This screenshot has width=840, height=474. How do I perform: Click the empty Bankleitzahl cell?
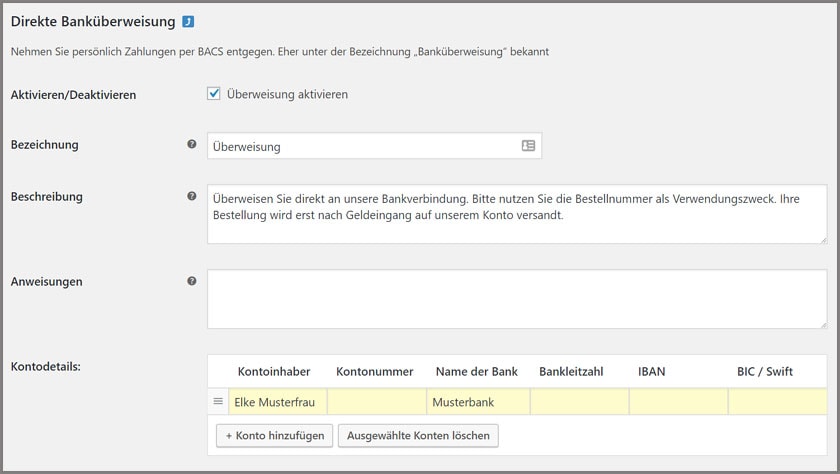579,402
